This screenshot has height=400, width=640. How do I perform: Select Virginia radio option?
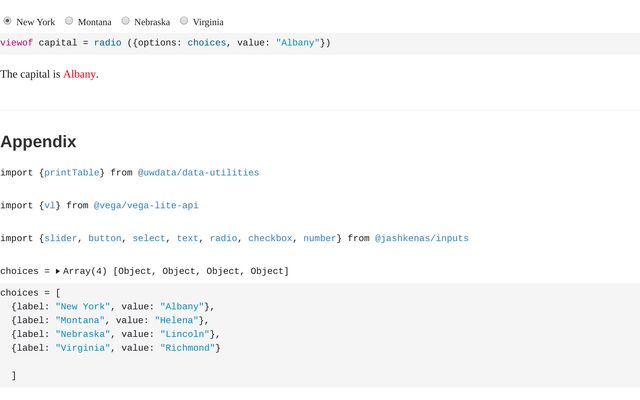(184, 21)
